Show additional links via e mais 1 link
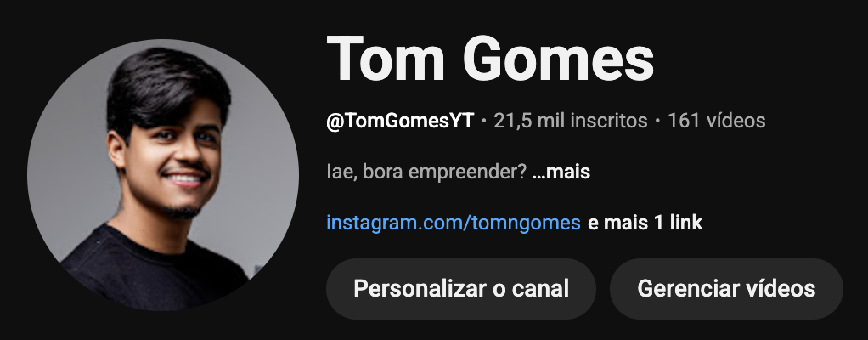 coord(645,223)
